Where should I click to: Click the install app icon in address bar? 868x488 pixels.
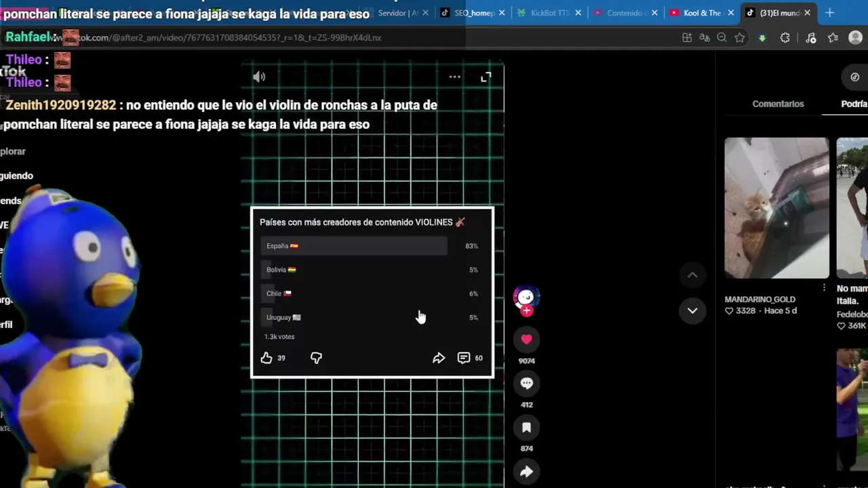coord(687,38)
